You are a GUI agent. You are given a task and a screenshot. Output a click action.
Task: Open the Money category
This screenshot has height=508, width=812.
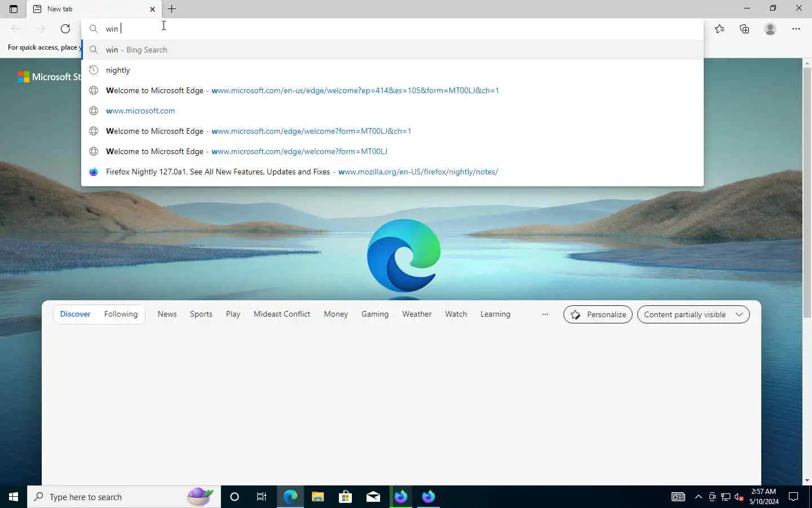(x=336, y=314)
